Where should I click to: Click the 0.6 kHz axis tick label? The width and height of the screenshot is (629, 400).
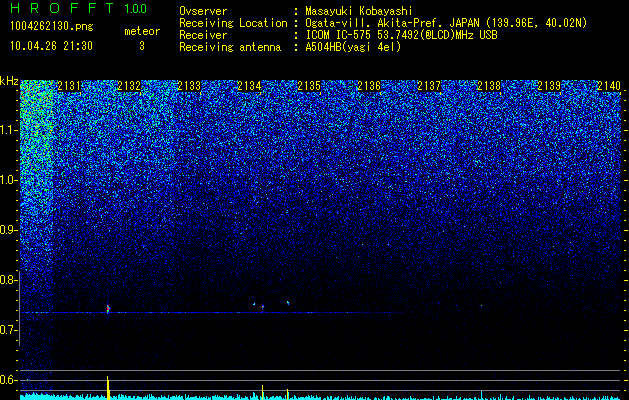(x=8, y=380)
